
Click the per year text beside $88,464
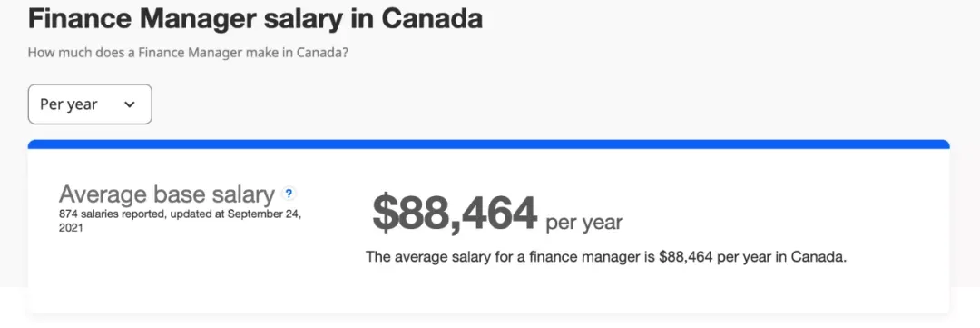pos(584,223)
